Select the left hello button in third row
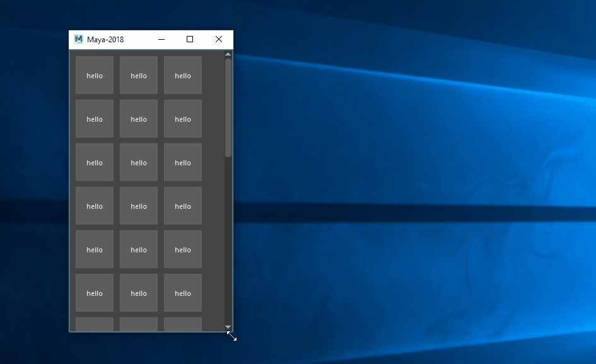Viewport: 596px width, 364px height. tap(95, 162)
